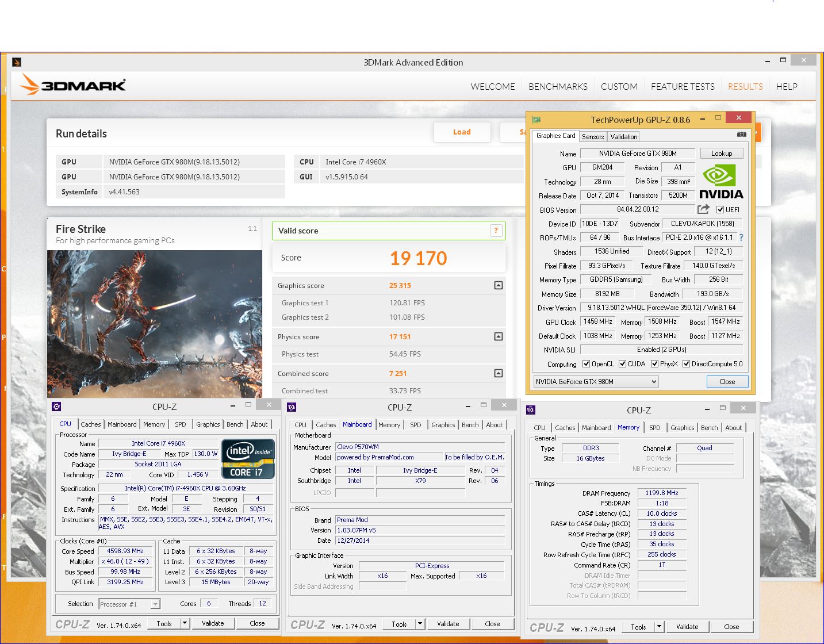
Task: Open the BENCHMARKS section in 3DMark
Action: pyautogui.click(x=558, y=87)
